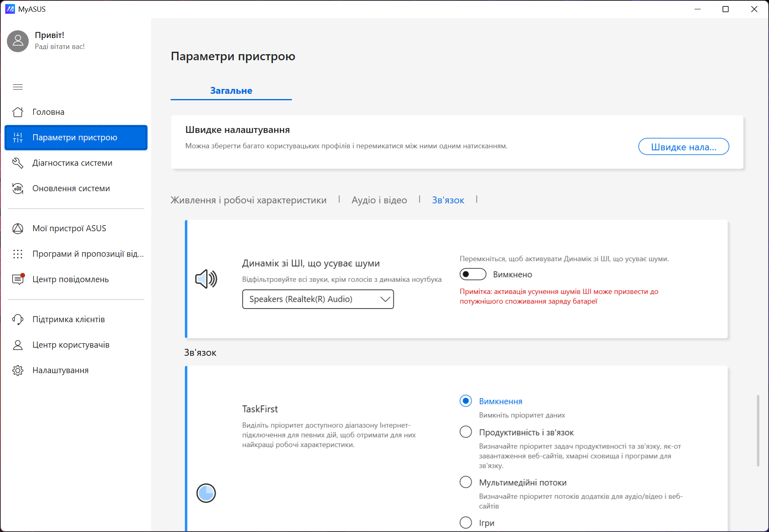Click the Швидке нала... button
Screen dimensions: 769x532
coord(683,147)
